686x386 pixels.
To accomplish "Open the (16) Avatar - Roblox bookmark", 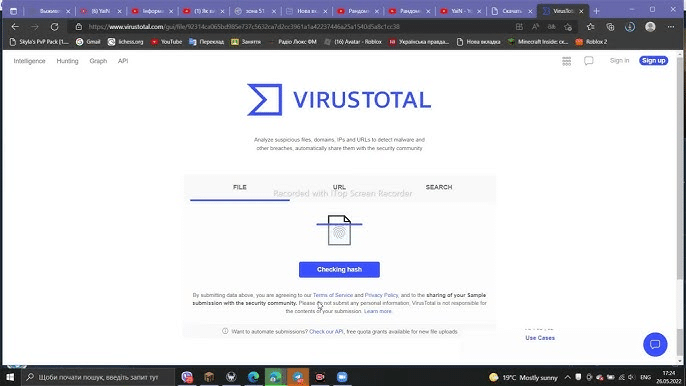I will click(x=353, y=42).
